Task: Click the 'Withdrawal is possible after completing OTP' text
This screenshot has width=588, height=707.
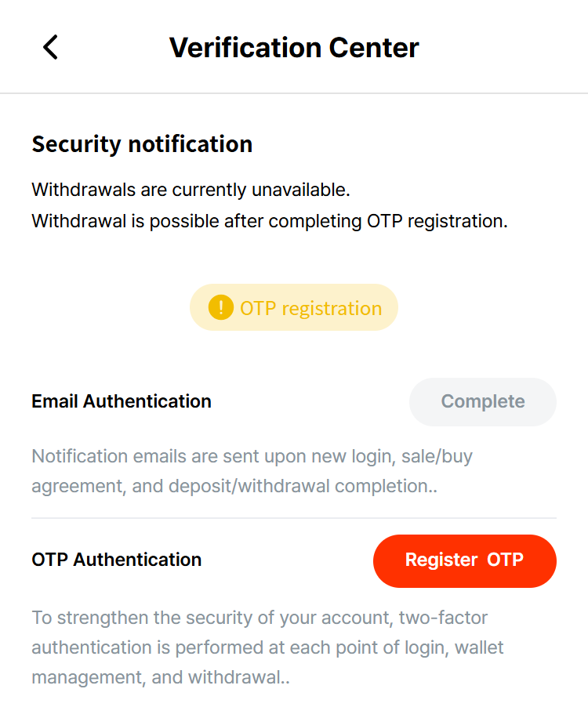Action: point(270,221)
